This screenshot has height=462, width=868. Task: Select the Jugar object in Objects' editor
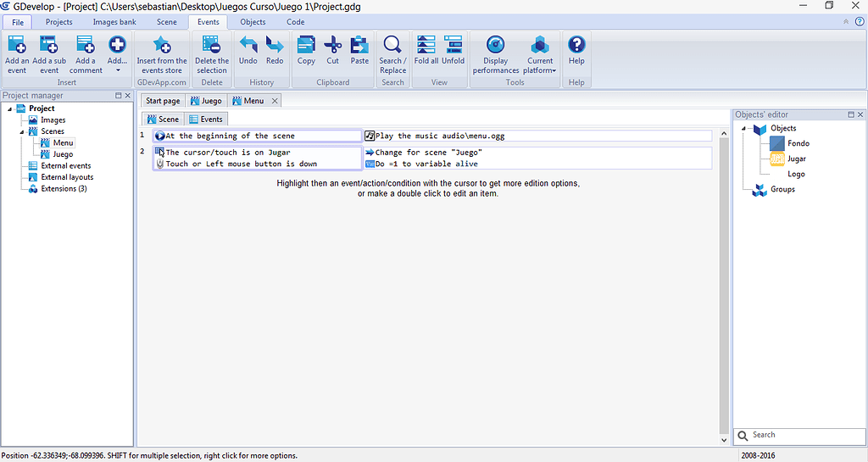796,159
